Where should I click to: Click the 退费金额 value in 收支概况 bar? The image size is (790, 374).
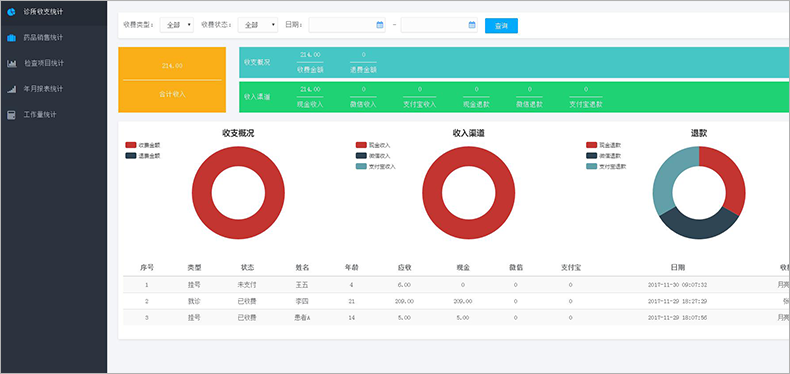[363, 54]
